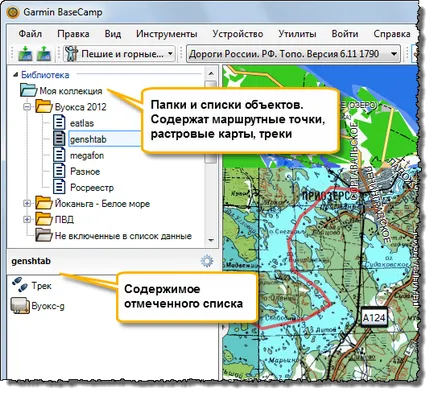Click the footprints track icon
The image size is (434, 397).
(20, 285)
